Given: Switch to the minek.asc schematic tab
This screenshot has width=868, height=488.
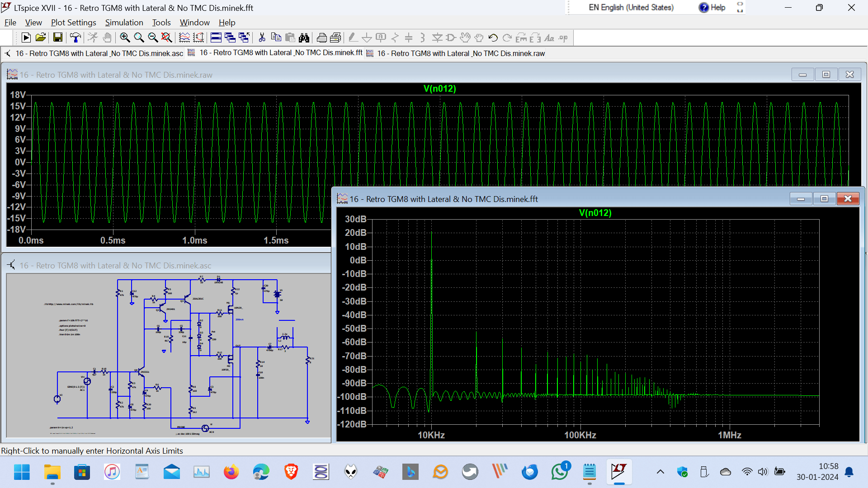Looking at the screenshot, I should (94, 53).
